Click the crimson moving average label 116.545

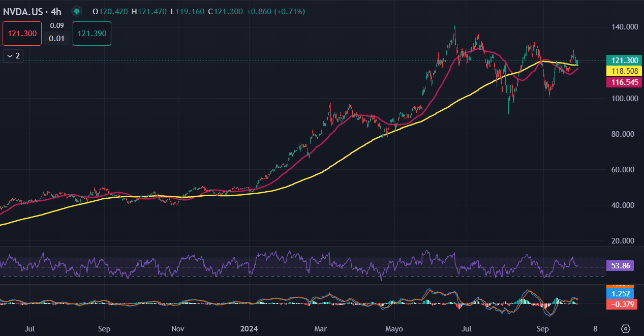tap(625, 82)
